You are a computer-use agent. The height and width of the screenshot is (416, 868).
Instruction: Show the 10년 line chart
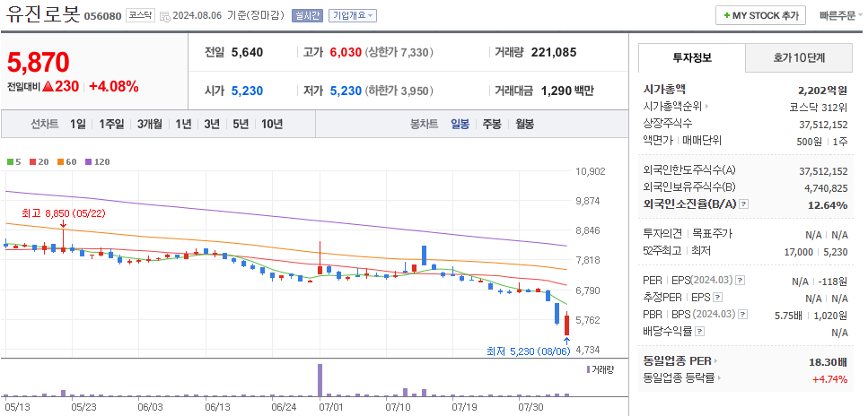click(272, 124)
